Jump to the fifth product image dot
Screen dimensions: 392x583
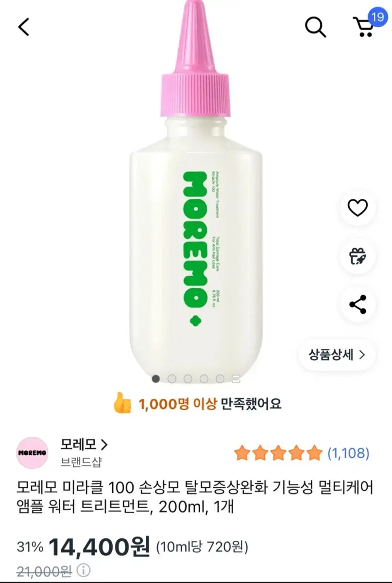220,378
